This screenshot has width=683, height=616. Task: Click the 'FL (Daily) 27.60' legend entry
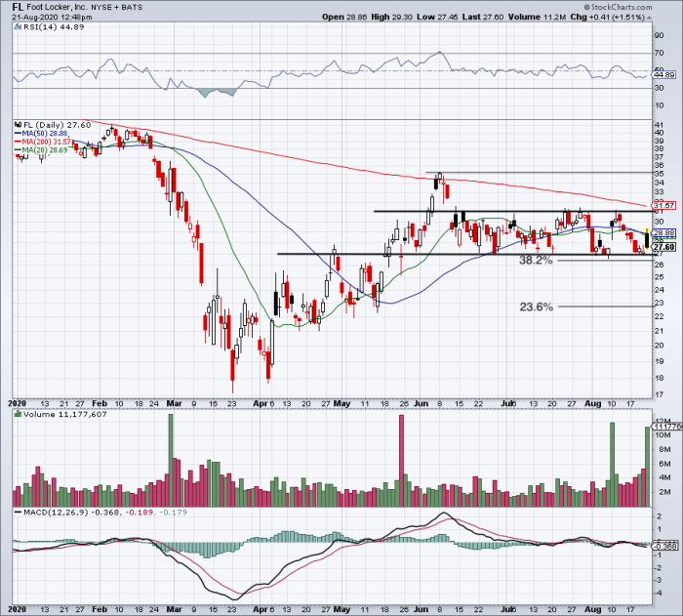pos(57,125)
